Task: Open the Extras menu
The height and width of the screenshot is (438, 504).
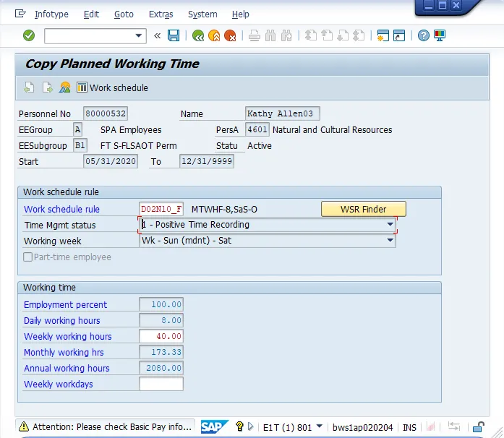Action: point(161,14)
